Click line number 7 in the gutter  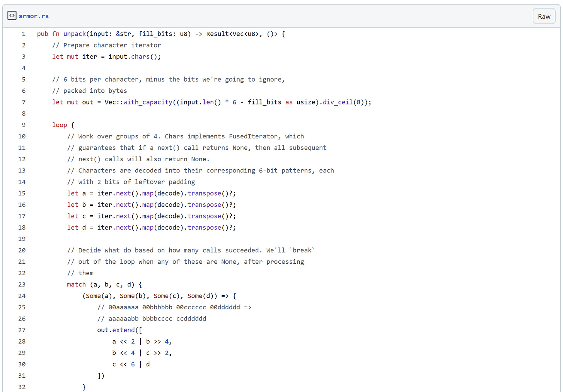(x=24, y=102)
